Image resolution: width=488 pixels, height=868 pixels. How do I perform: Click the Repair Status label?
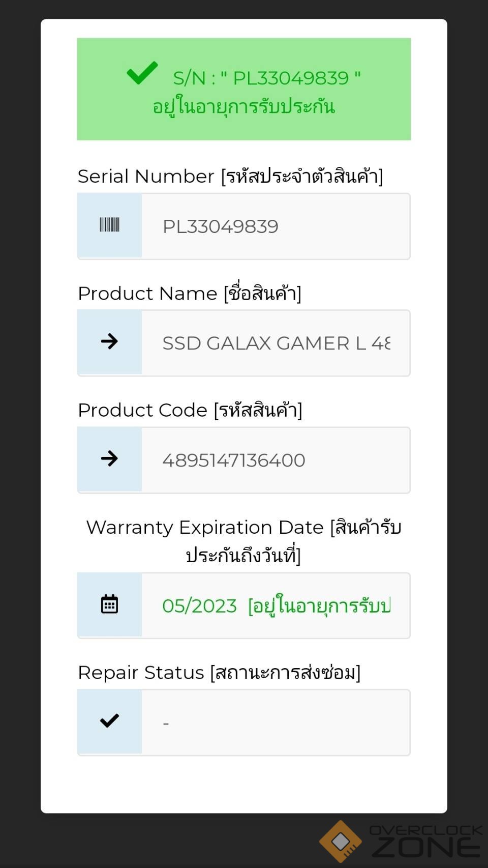coord(219,673)
